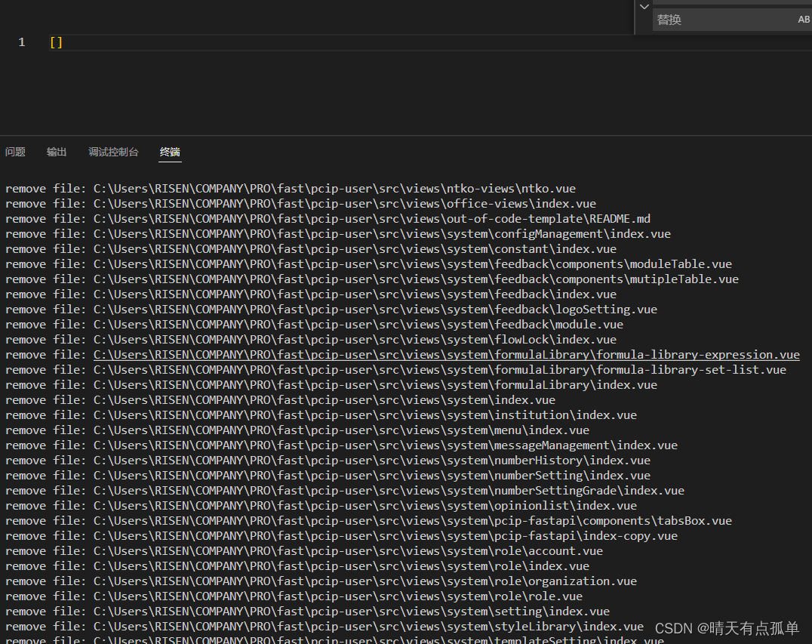Collapse the replace row chevron
Viewport: 812px width, 644px height.
click(x=644, y=8)
